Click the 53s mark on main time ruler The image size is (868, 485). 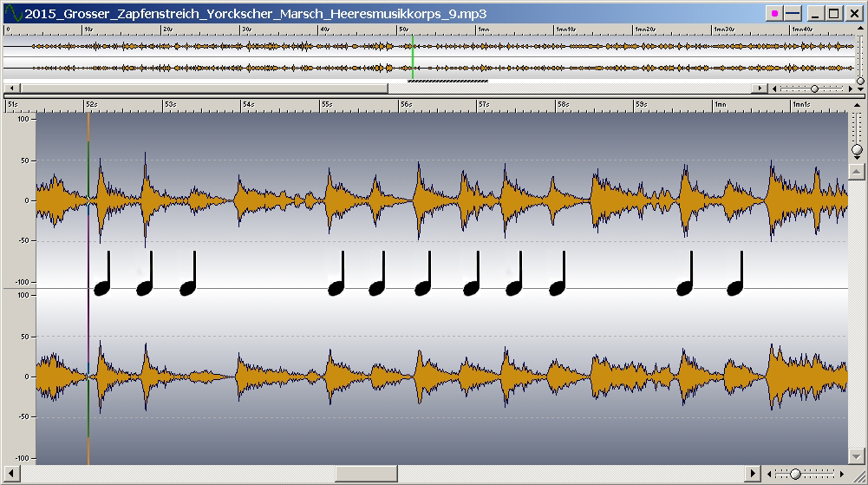point(169,104)
